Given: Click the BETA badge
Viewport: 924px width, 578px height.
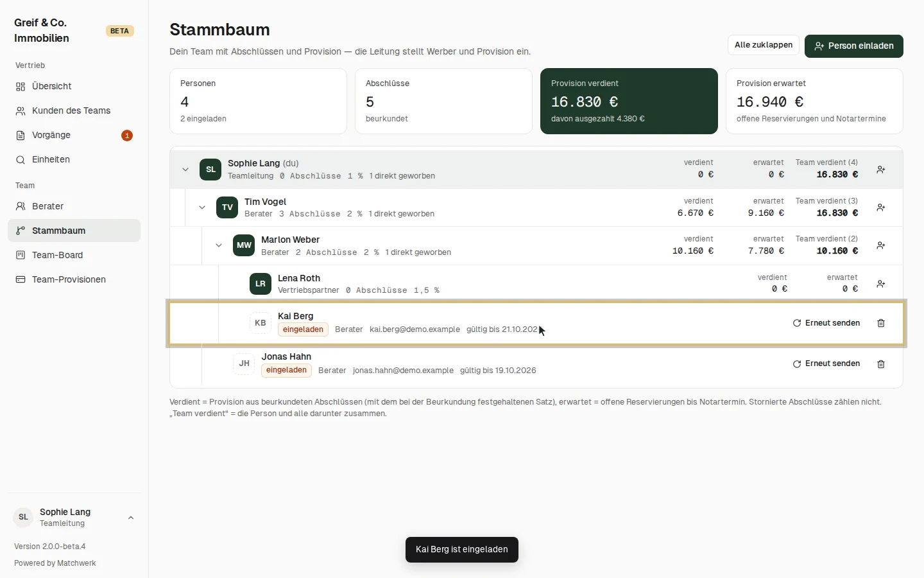Looking at the screenshot, I should 120,31.
